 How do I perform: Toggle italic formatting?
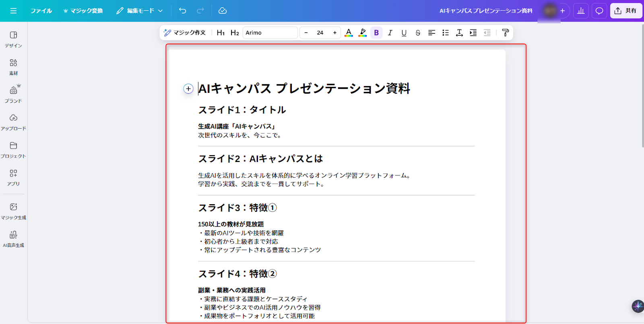click(390, 33)
